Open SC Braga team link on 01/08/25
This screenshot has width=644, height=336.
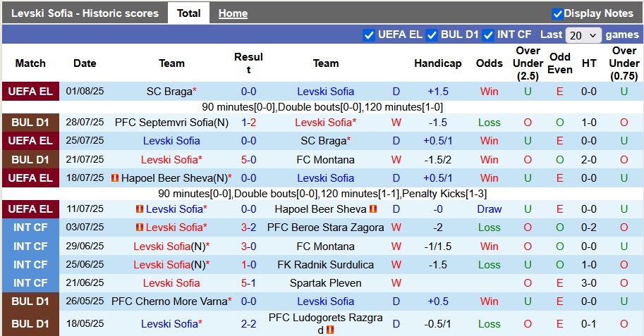pyautogui.click(x=169, y=92)
